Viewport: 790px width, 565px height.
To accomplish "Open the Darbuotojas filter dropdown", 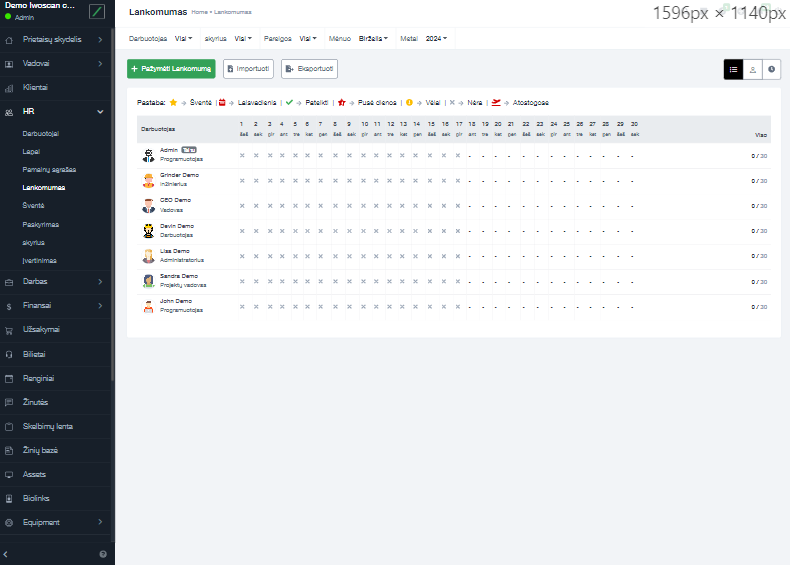I will (x=184, y=39).
